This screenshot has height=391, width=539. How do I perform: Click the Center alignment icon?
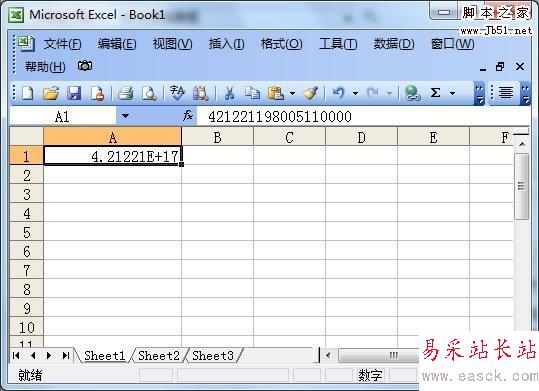(506, 92)
